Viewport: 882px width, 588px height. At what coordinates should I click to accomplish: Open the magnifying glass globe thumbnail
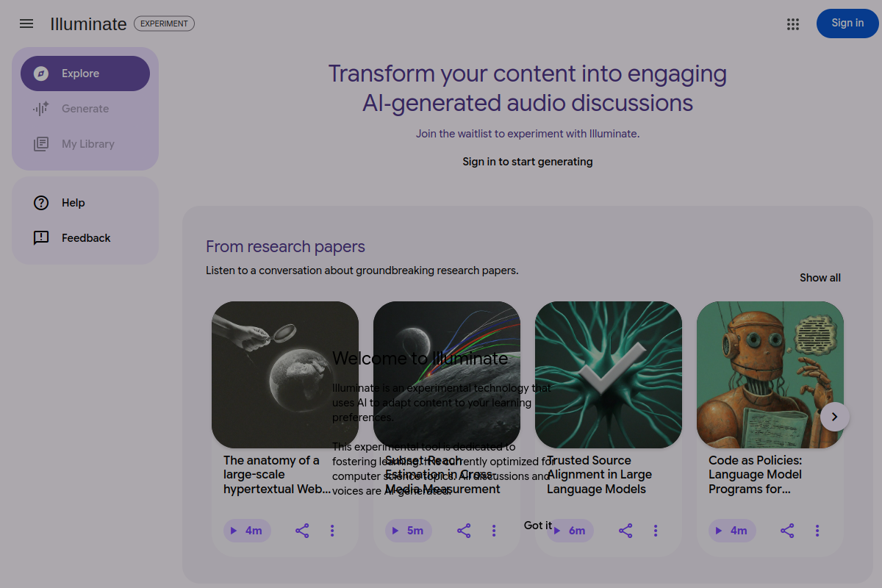pyautogui.click(x=285, y=375)
